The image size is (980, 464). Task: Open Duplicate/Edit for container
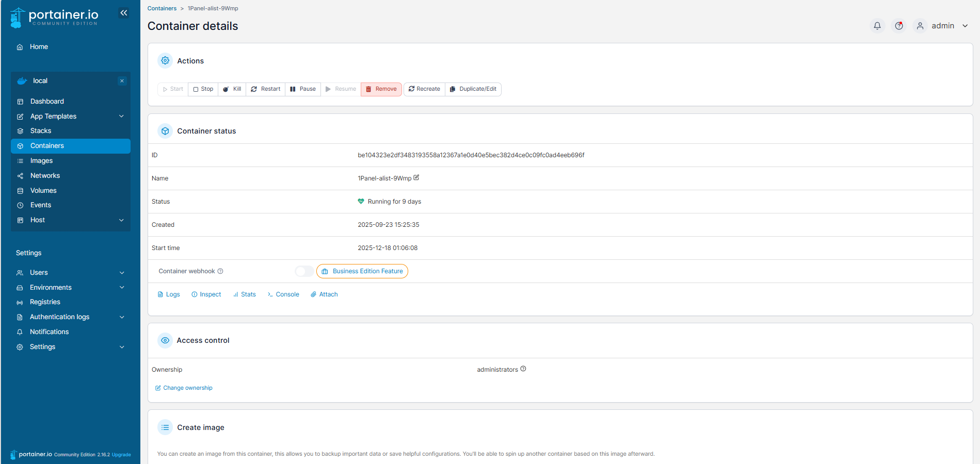[x=473, y=89]
